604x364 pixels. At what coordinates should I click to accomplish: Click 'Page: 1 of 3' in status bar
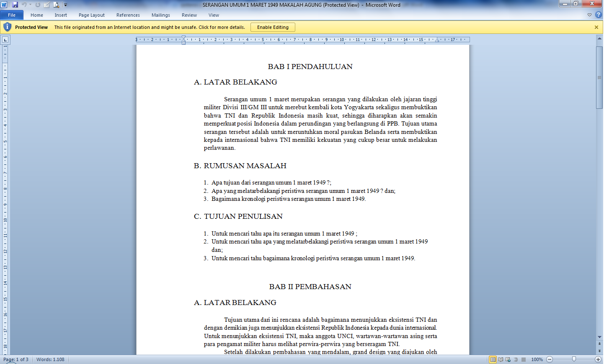(x=16, y=359)
